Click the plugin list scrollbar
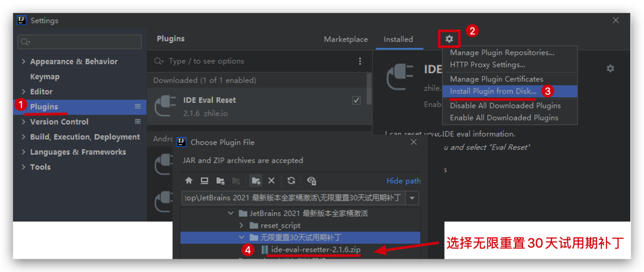 coord(369,89)
